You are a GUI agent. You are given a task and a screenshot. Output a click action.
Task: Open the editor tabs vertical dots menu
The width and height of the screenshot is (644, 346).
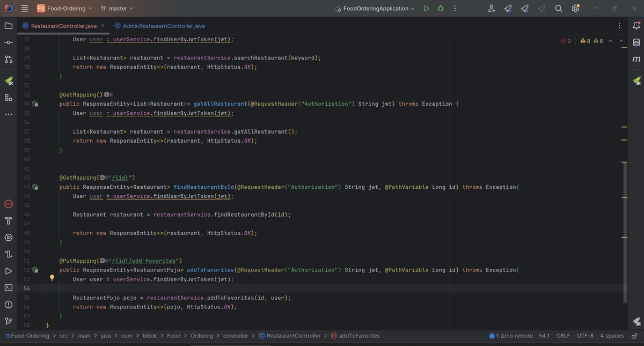[x=620, y=26]
